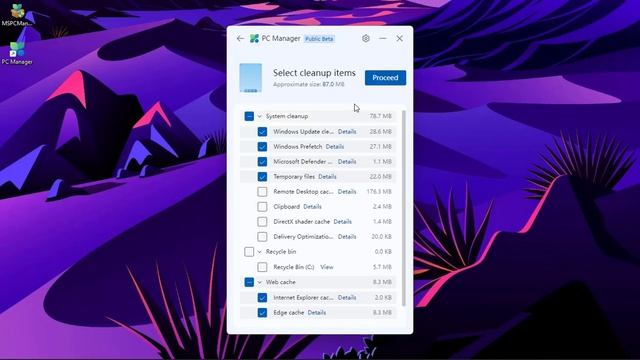Screen dimensions: 640x360
Task: Click the Public Beta badge
Action: click(319, 39)
